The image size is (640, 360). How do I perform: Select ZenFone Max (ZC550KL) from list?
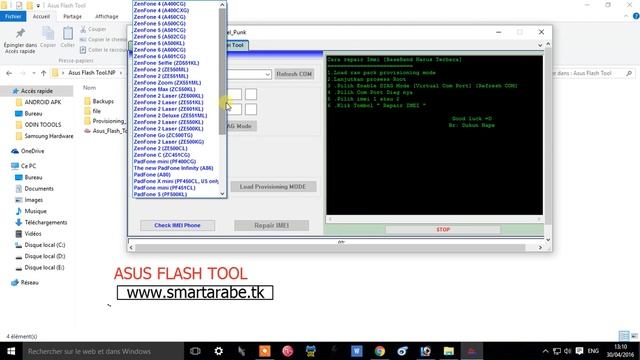pyautogui.click(x=164, y=89)
